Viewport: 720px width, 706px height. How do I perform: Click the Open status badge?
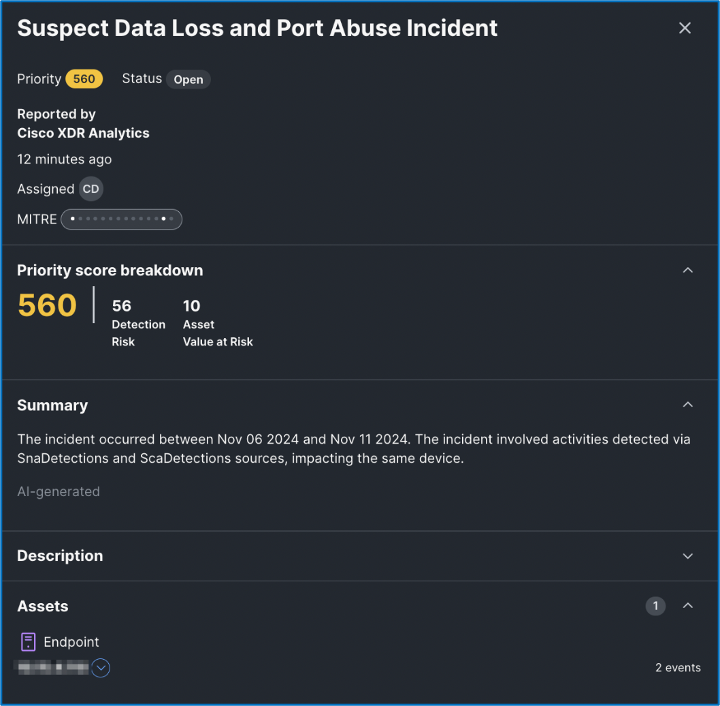(x=188, y=79)
